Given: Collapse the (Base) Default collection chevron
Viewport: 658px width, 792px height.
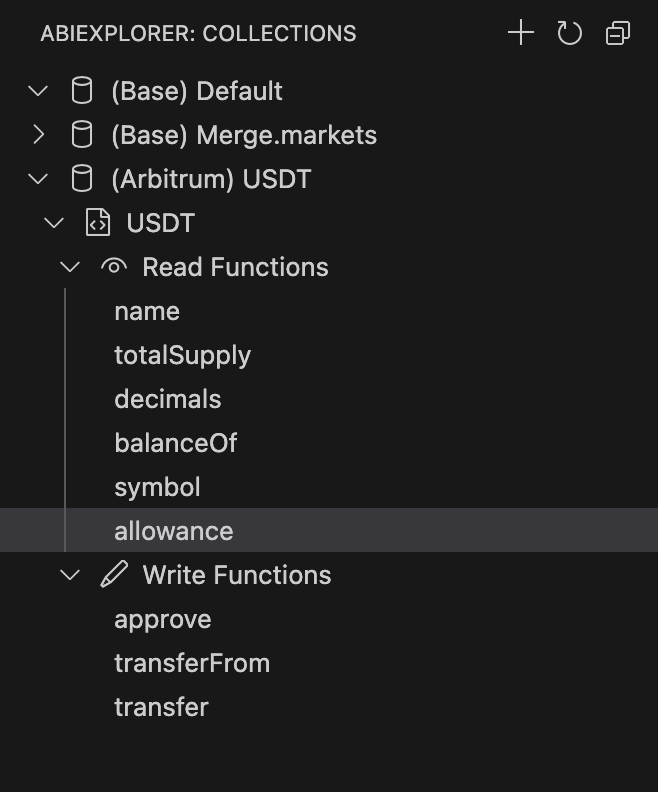Looking at the screenshot, I should coord(38,91).
